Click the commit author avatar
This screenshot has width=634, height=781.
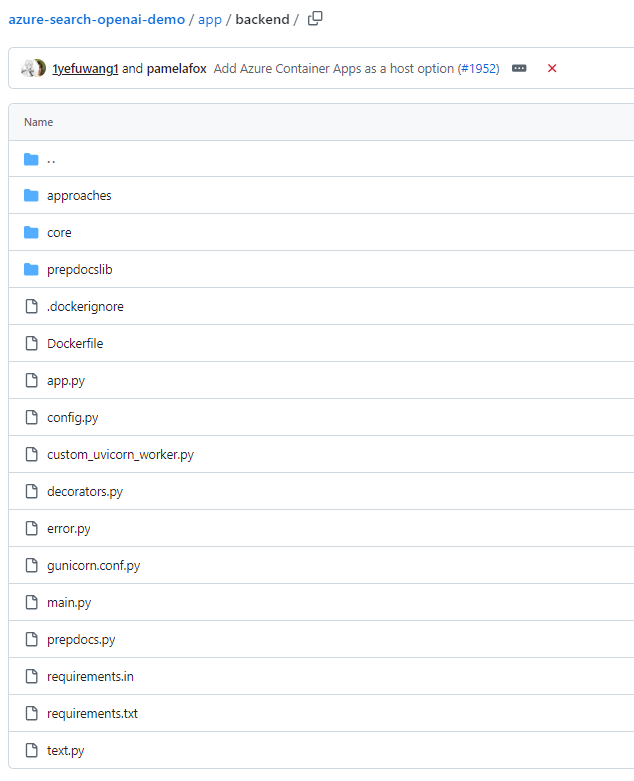pyautogui.click(x=33, y=68)
